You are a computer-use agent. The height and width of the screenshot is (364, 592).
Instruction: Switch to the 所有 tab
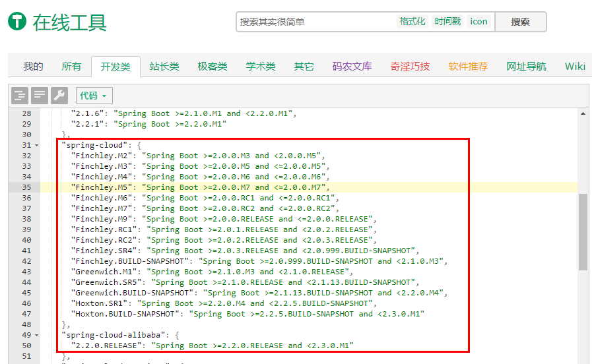point(71,67)
